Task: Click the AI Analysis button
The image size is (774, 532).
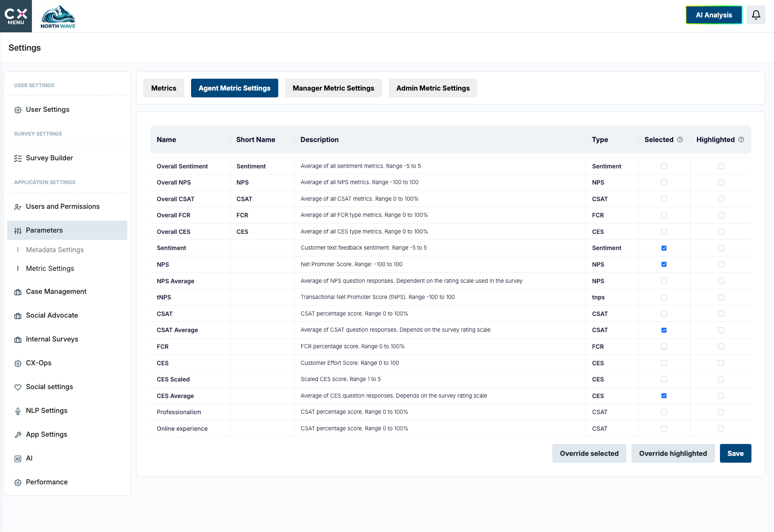Action: coord(714,15)
